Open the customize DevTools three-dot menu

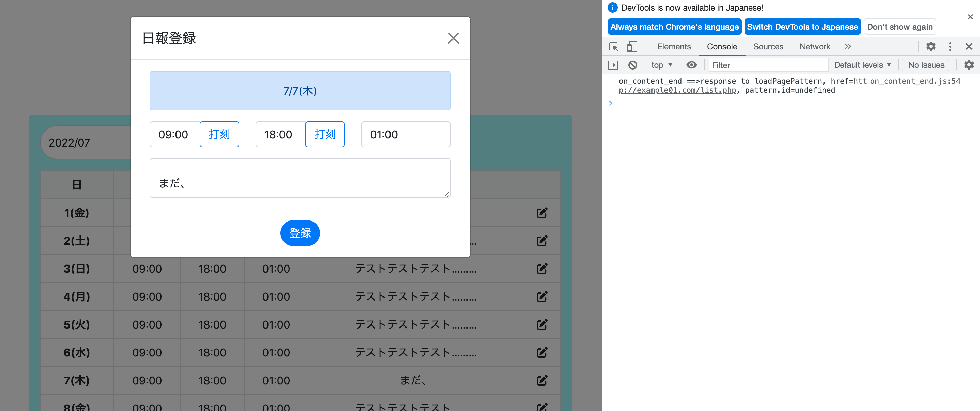[950, 46]
